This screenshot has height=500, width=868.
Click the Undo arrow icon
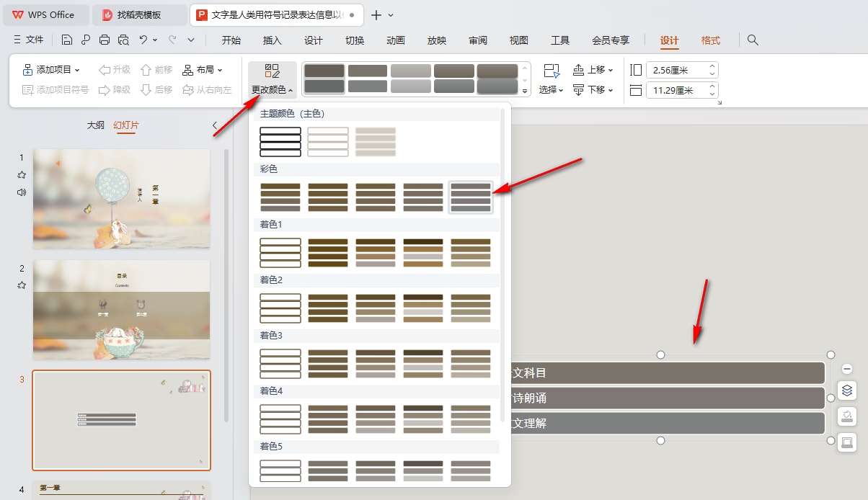click(x=143, y=40)
